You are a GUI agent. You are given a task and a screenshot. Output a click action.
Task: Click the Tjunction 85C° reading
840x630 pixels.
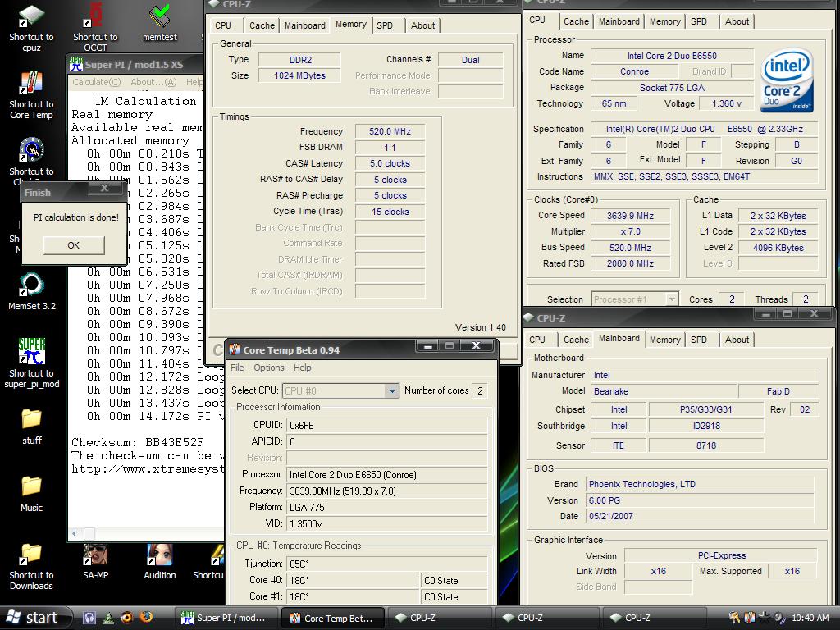[387, 564]
